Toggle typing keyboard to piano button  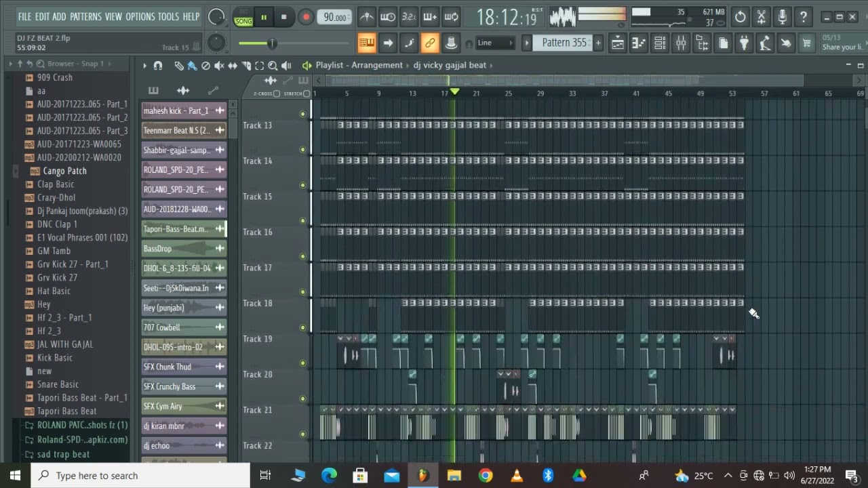(367, 43)
